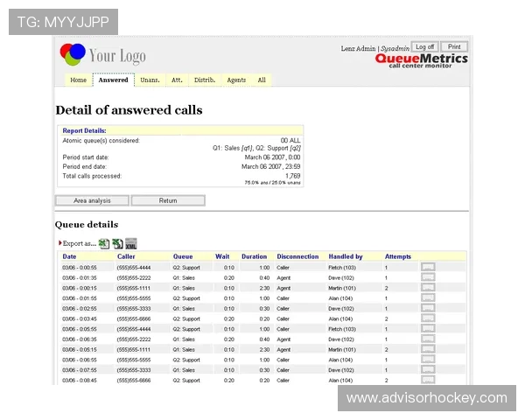525x420 pixels.
Task: Select the Home tab
Action: click(78, 80)
